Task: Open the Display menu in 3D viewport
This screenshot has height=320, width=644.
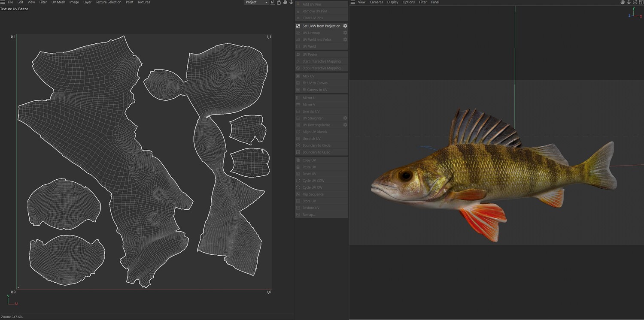Action: point(392,2)
